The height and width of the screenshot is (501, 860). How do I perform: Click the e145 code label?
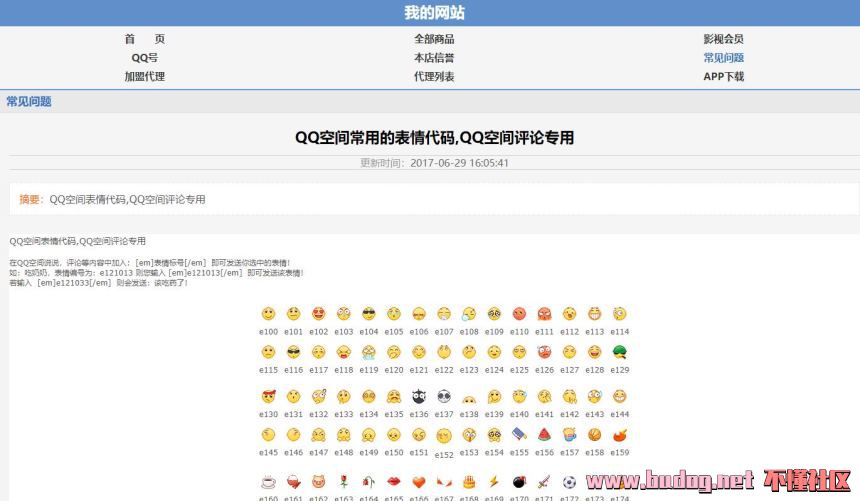(268, 453)
